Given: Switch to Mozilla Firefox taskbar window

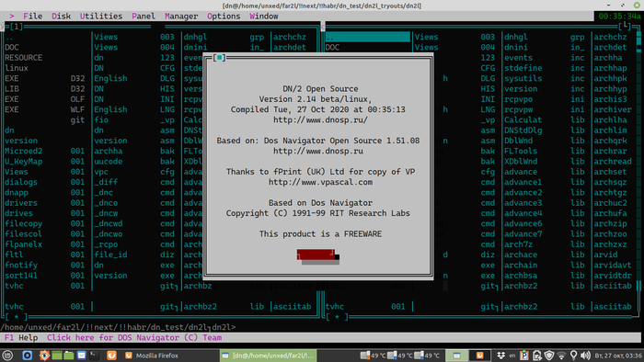Looking at the screenshot, I should click(x=152, y=356).
